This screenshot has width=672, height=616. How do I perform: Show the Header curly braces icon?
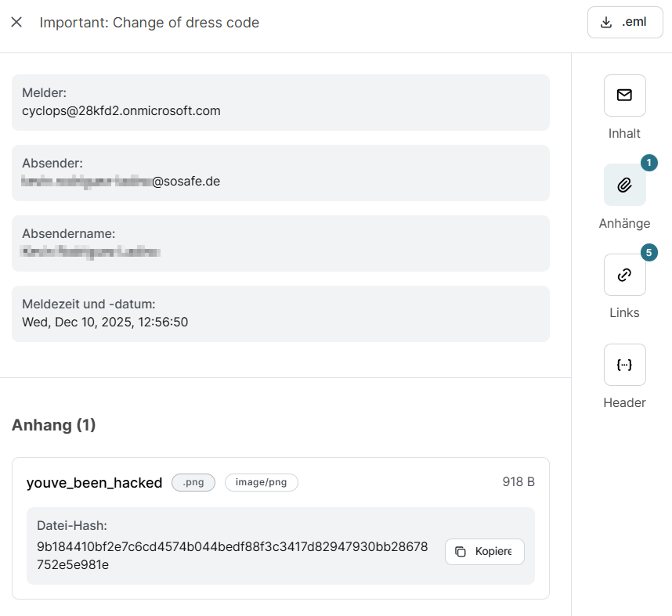pos(624,365)
